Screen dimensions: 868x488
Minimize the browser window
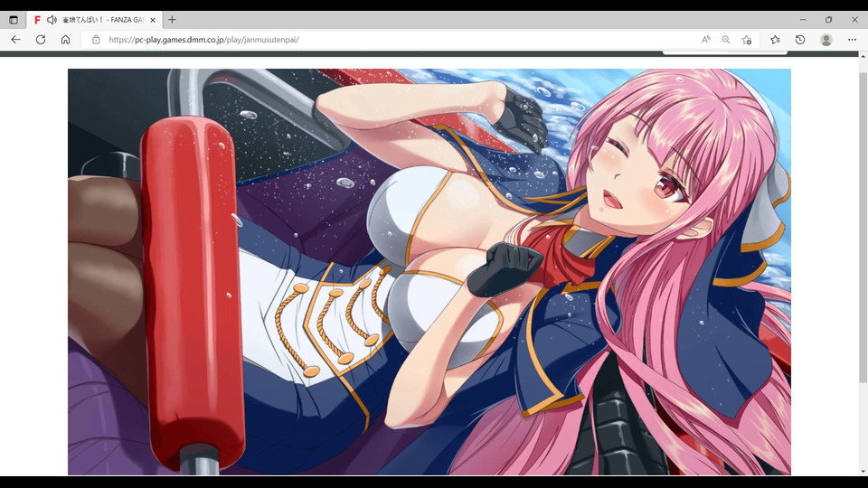(803, 20)
